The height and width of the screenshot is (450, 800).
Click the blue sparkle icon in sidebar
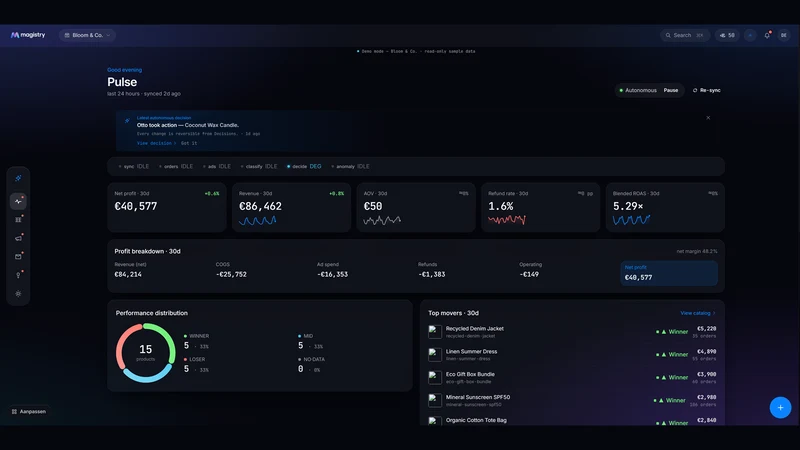point(18,178)
